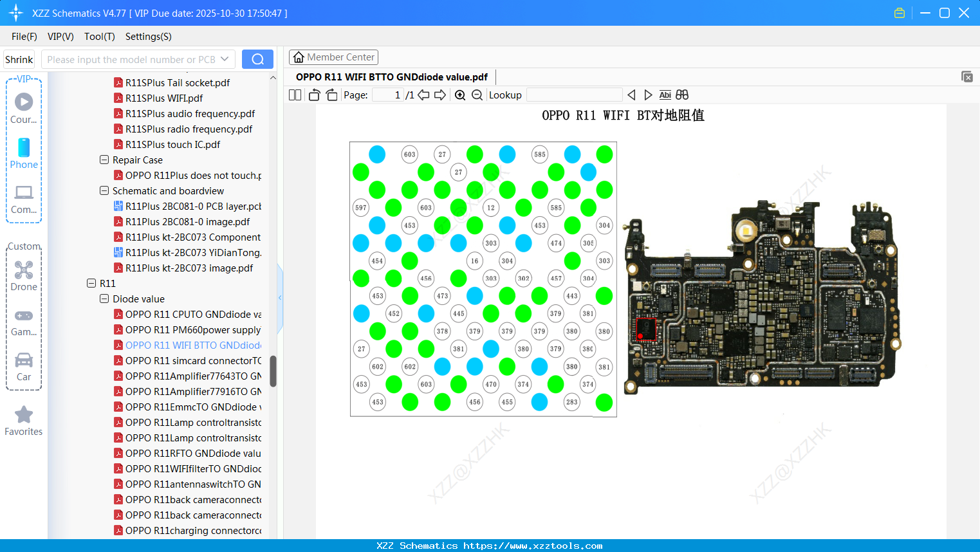Open the Drone section in sidebar

23,270
